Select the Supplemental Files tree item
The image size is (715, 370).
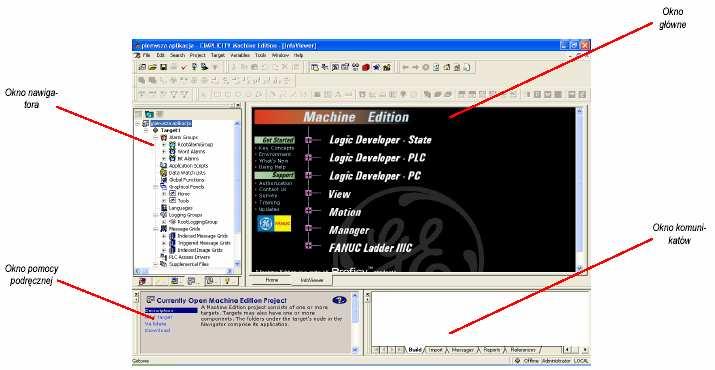pyautogui.click(x=189, y=264)
